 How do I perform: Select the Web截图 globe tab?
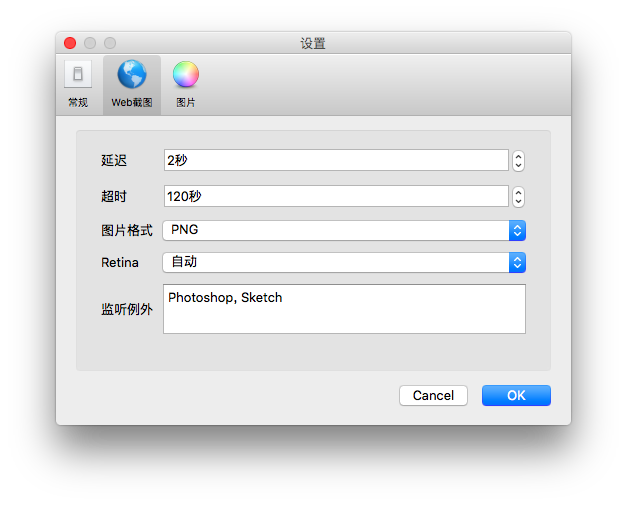[132, 85]
